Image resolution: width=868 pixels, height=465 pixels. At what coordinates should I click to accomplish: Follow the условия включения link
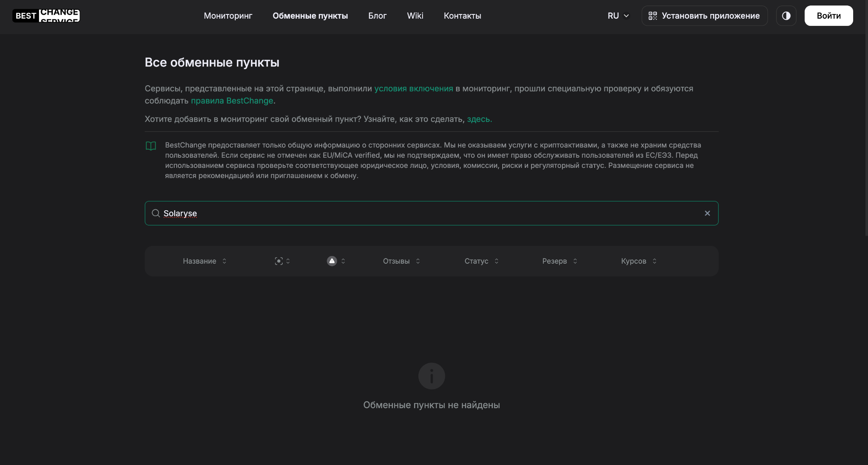point(414,89)
